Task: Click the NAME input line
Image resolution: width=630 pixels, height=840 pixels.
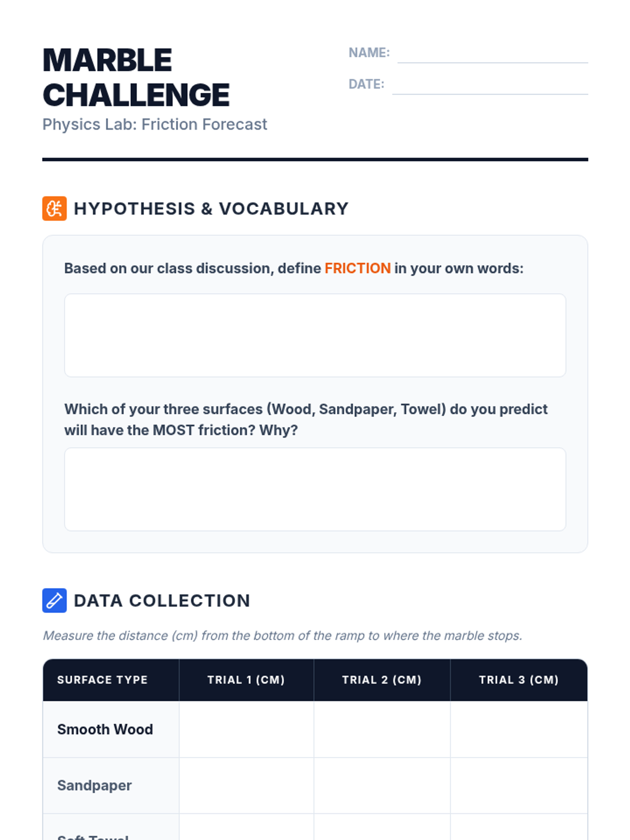Action: [x=492, y=55]
